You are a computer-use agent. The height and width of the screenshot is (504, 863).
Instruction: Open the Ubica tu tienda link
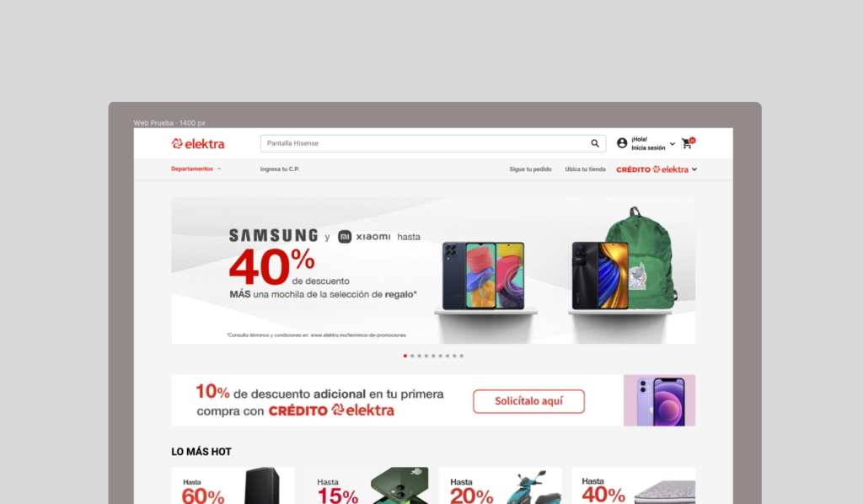pyautogui.click(x=585, y=169)
